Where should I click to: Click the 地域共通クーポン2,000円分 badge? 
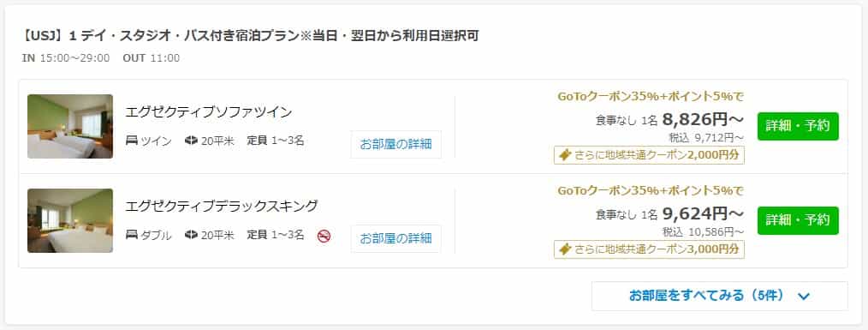[x=649, y=155]
